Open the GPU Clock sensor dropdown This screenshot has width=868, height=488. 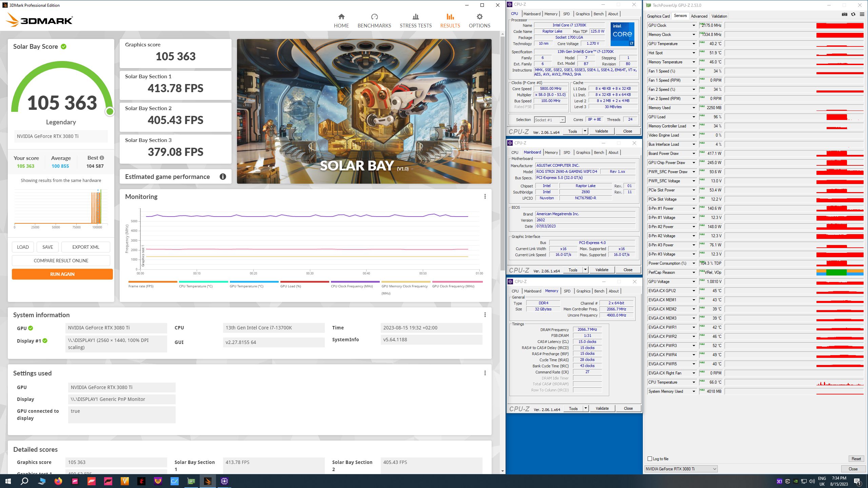click(694, 25)
